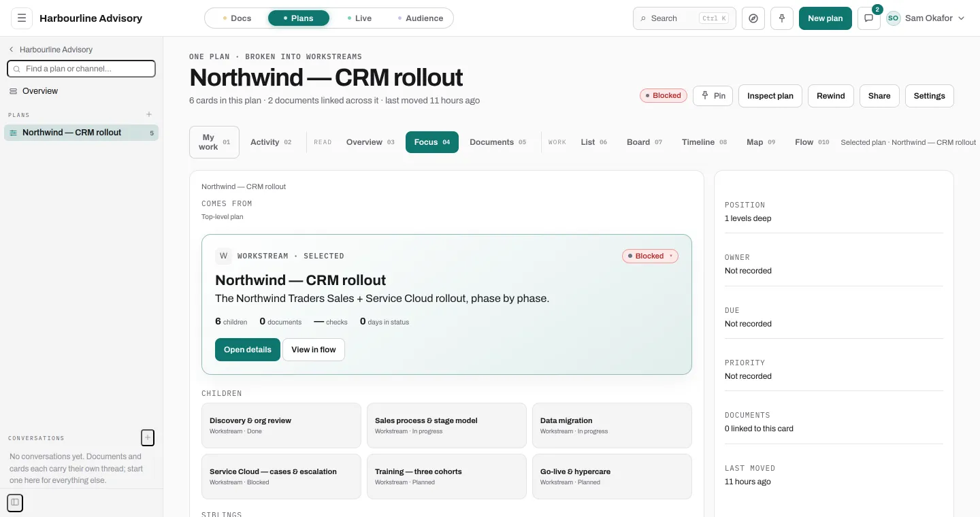The image size is (980, 517).
Task: Switch to Board view
Action: click(x=644, y=142)
